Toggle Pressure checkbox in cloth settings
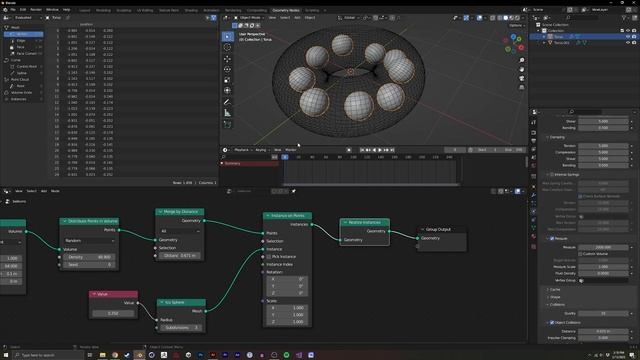640x360 pixels. click(x=552, y=238)
